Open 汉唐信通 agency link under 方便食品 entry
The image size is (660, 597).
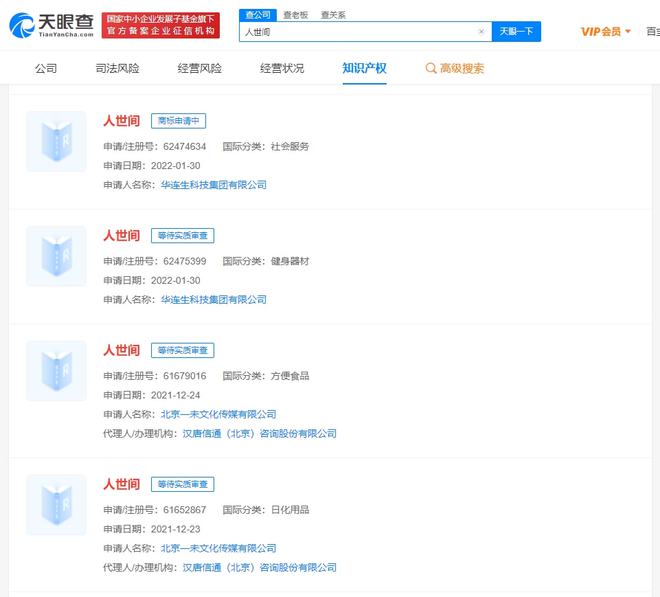click(260, 434)
